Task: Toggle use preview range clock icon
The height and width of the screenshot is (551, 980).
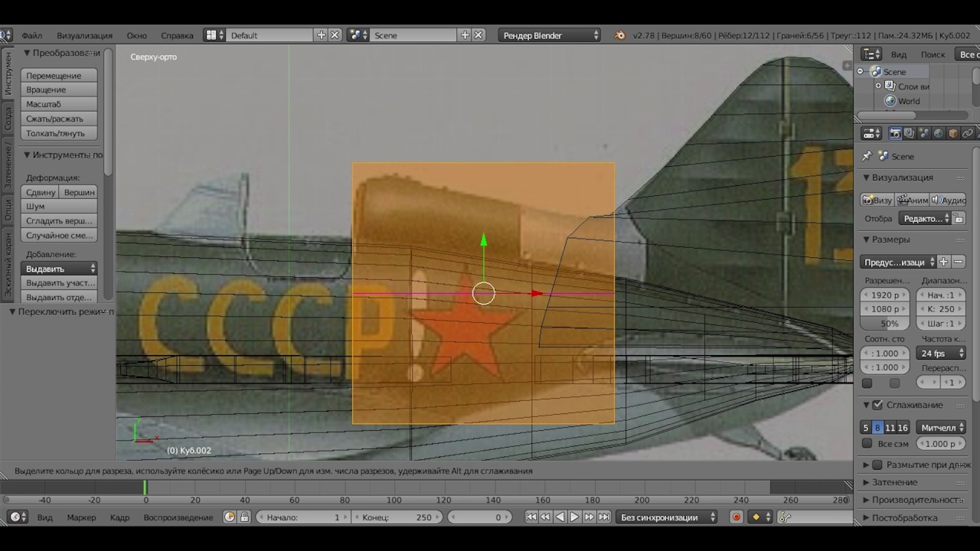Action: 230,517
